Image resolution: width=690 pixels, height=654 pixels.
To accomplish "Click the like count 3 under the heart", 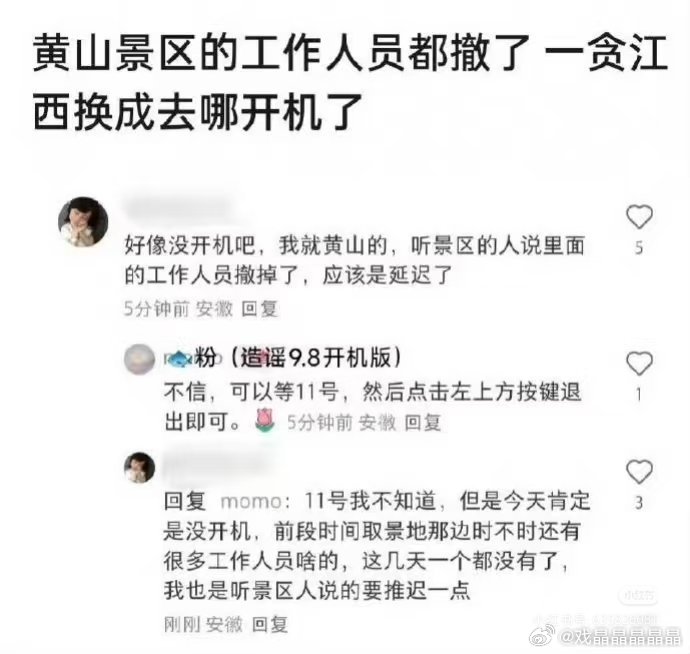I will click(x=639, y=503).
